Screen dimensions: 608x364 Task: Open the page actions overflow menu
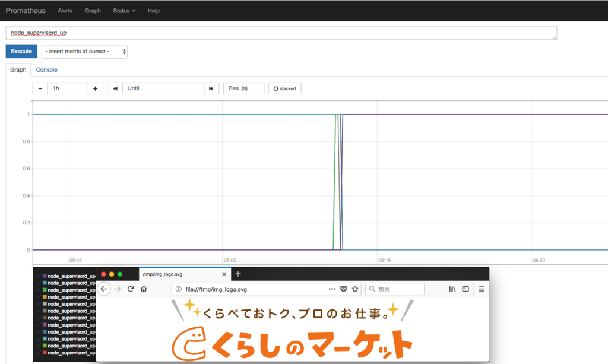(331, 289)
